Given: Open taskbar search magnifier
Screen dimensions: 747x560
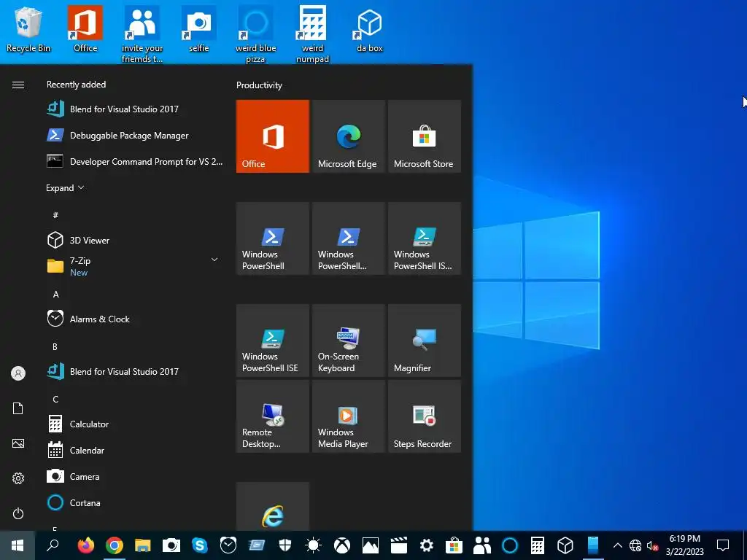Looking at the screenshot, I should [53, 545].
